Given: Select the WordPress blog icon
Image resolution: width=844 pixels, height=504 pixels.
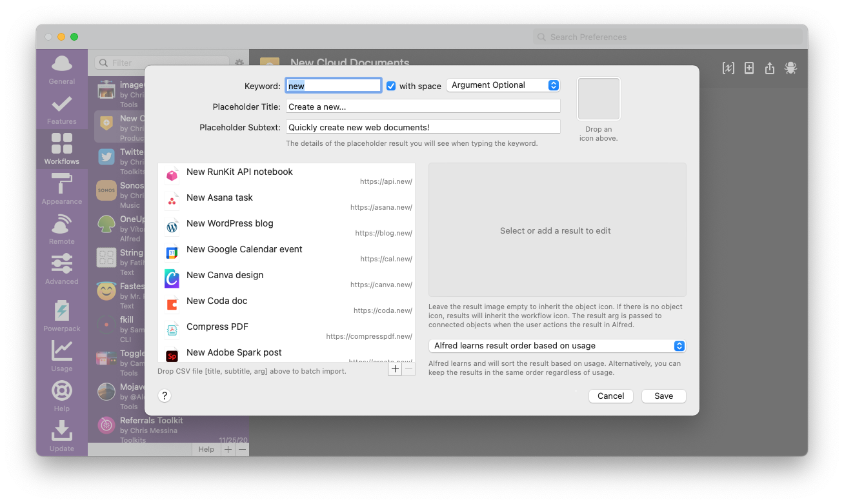Looking at the screenshot, I should point(172,227).
